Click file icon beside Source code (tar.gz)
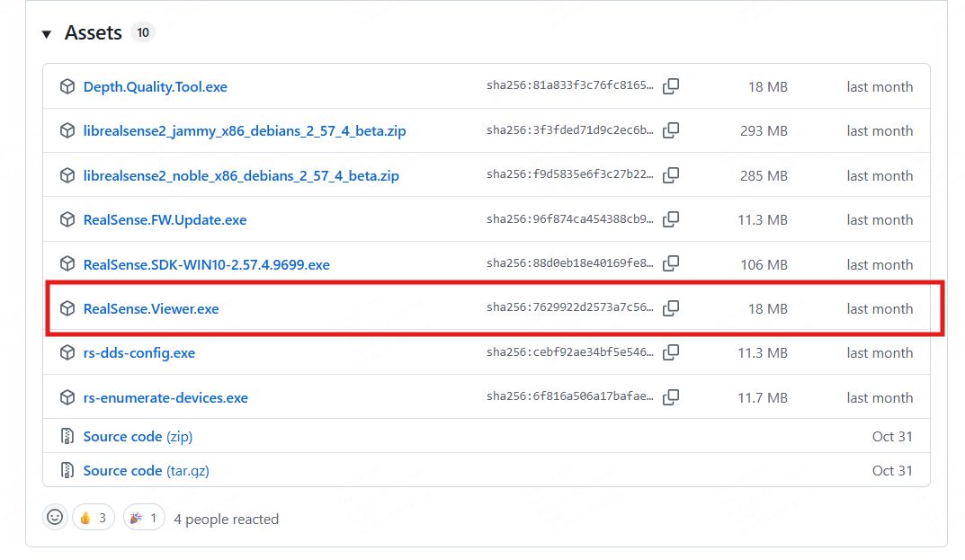965x560 pixels. 67,471
